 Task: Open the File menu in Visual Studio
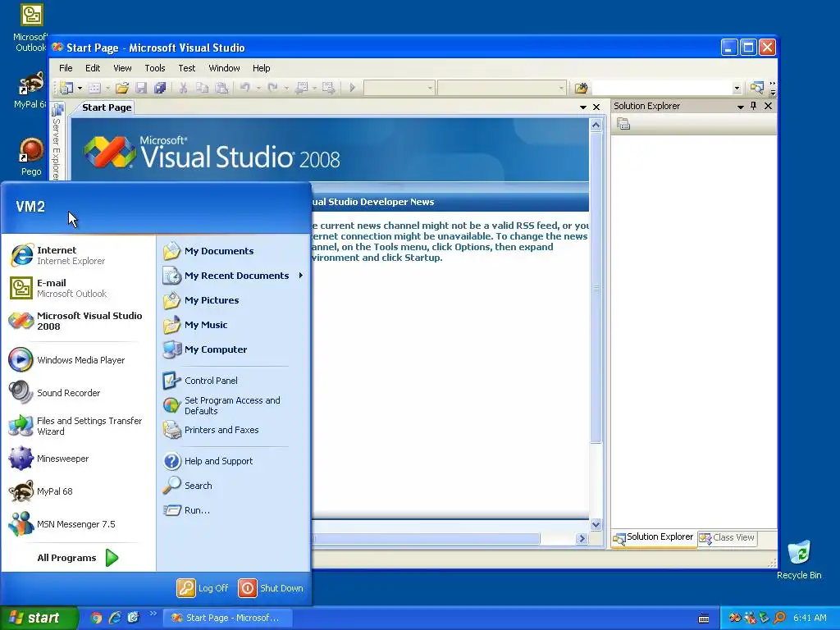click(66, 68)
